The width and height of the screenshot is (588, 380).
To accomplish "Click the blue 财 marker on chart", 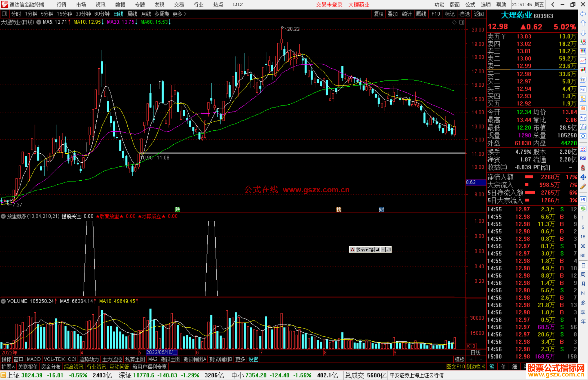I will [381, 209].
